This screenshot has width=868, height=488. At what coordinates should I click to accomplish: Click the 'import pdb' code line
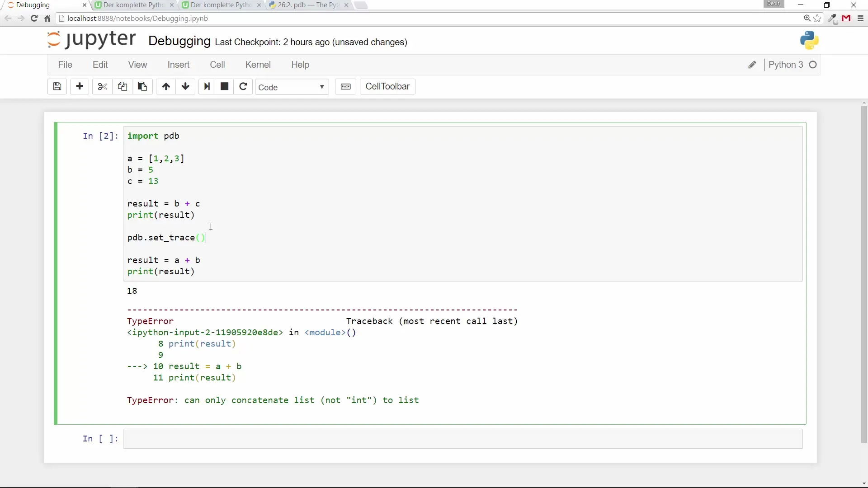(x=153, y=136)
